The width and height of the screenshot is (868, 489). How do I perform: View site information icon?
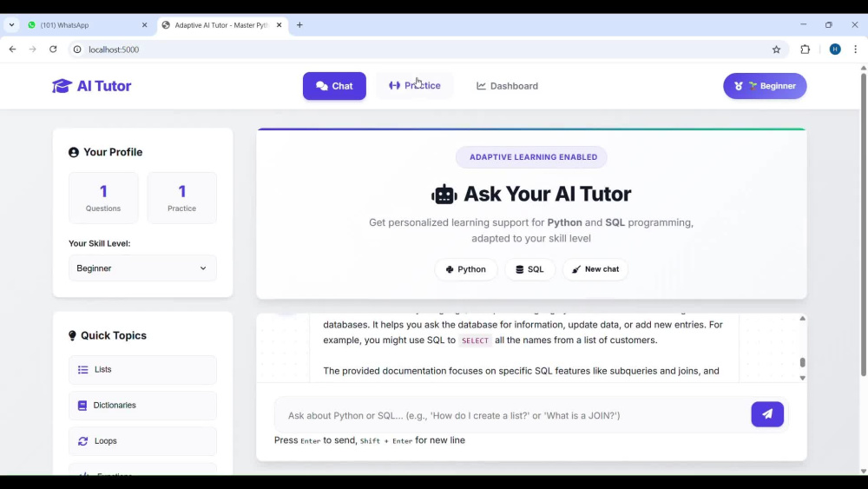77,50
